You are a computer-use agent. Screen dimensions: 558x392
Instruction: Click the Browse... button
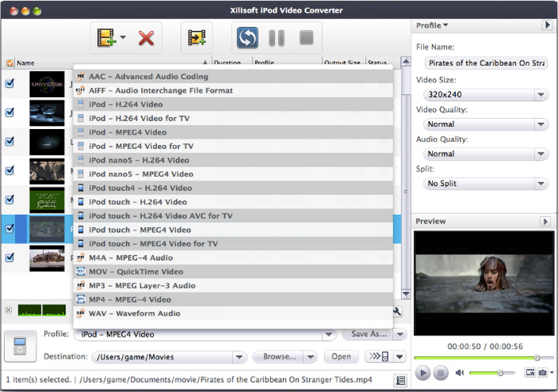click(x=279, y=356)
